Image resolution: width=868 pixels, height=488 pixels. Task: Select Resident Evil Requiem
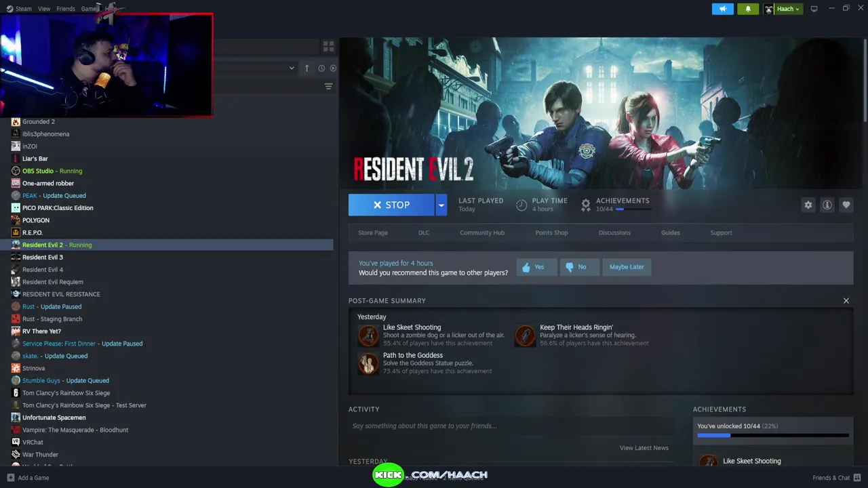tap(53, 282)
